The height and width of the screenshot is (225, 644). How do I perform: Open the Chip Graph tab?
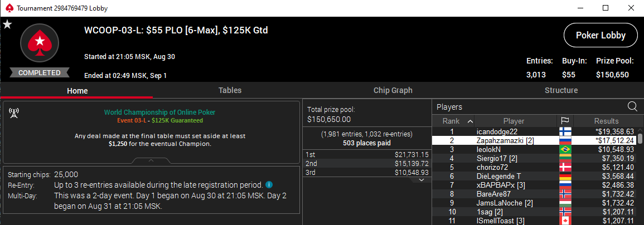tap(393, 90)
